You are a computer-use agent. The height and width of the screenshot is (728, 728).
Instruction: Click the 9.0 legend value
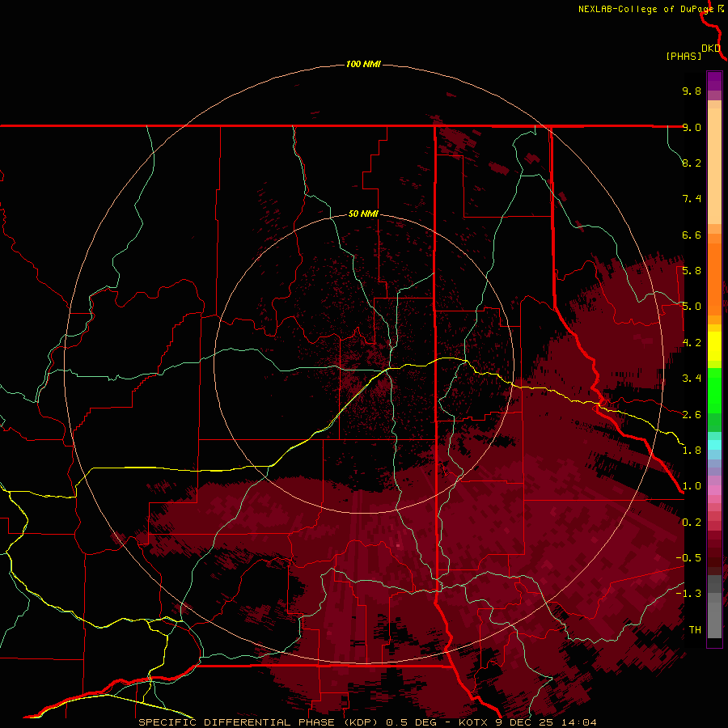tap(692, 127)
